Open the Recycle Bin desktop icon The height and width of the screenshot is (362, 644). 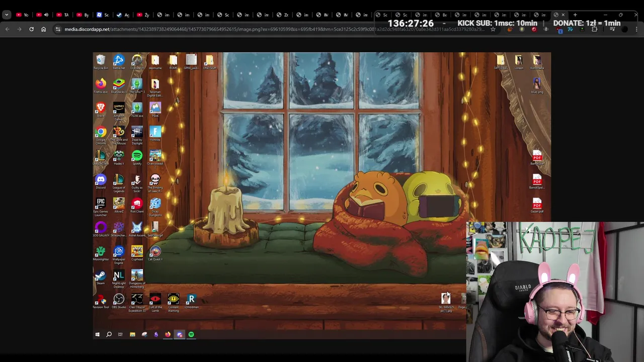[x=101, y=62]
